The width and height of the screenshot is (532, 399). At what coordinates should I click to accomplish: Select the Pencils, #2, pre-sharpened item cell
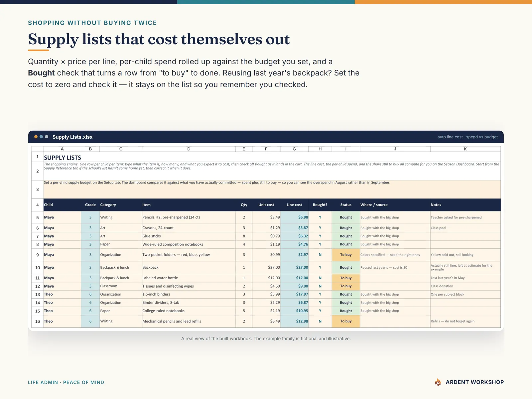189,217
